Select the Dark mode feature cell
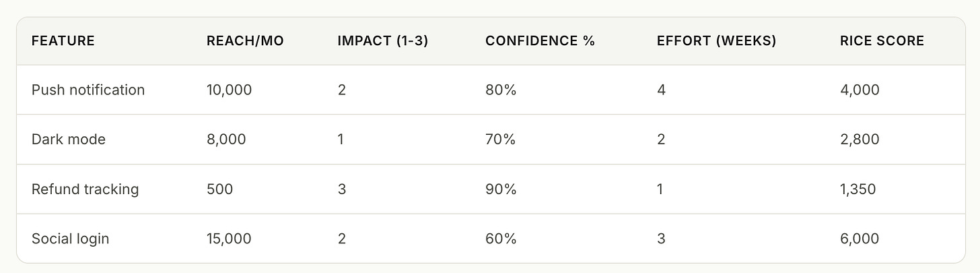 pyautogui.click(x=69, y=140)
